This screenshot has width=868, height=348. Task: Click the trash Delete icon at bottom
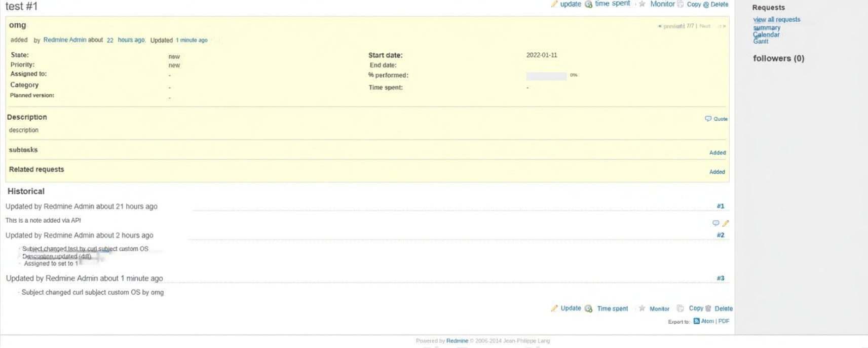coord(708,308)
